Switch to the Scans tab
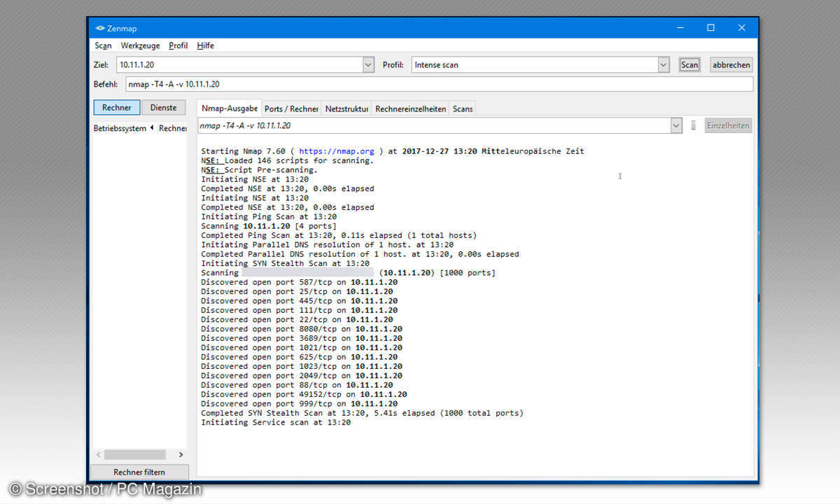The width and height of the screenshot is (840, 504). 462,108
